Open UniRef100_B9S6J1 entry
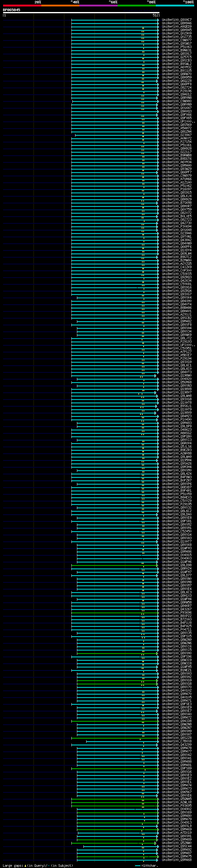This screenshot has height=868, width=197. pyautogui.click(x=177, y=406)
